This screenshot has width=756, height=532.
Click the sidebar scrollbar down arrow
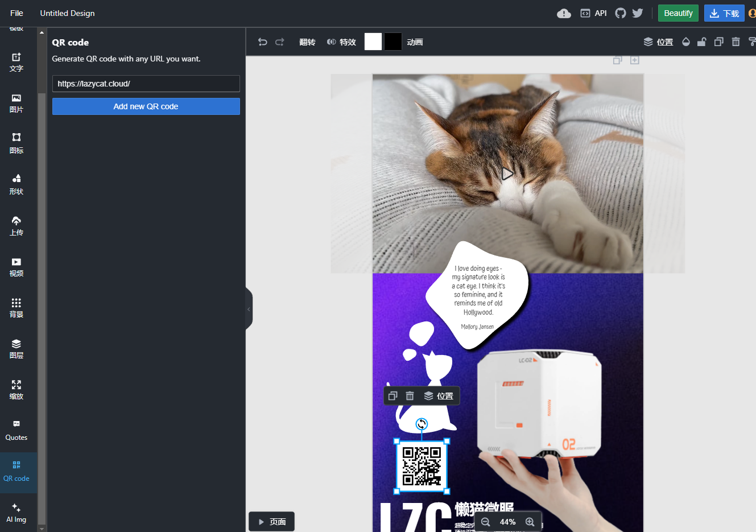(x=42, y=529)
